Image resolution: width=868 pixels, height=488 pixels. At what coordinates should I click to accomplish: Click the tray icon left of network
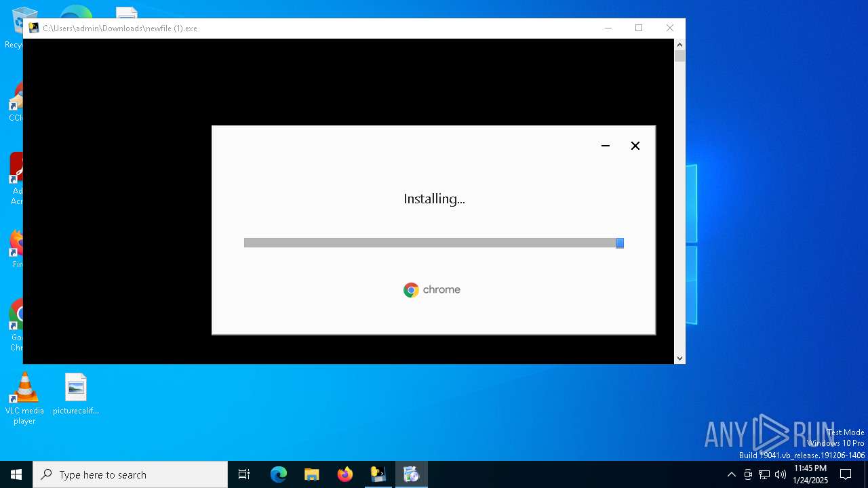pyautogui.click(x=748, y=474)
